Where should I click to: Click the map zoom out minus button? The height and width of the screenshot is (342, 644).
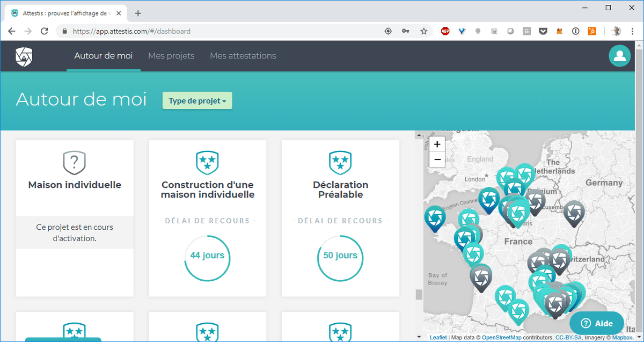[x=437, y=159]
